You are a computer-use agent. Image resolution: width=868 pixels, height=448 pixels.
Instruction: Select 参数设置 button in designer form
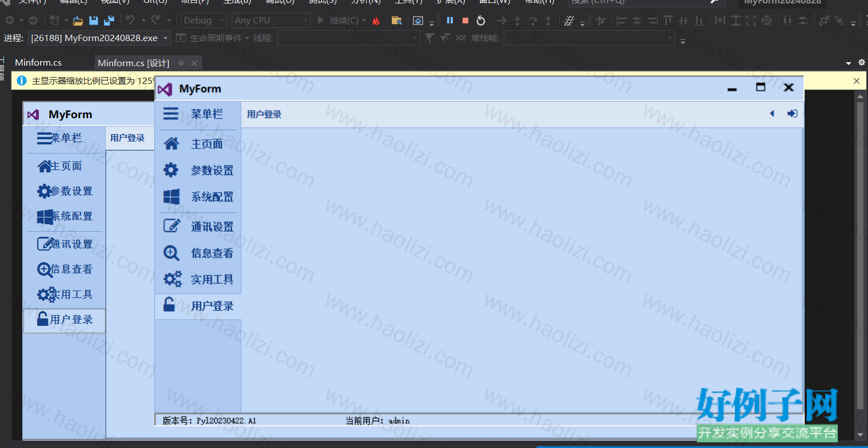(64, 191)
